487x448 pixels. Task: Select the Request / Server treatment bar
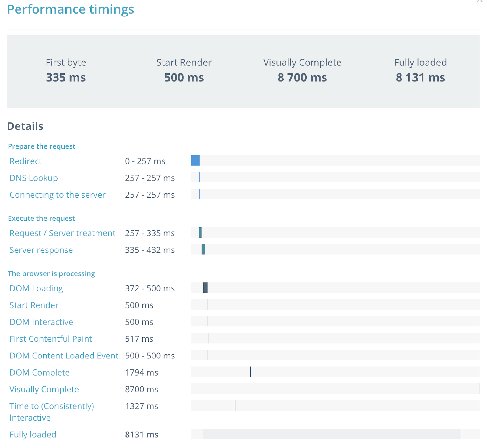(x=200, y=232)
